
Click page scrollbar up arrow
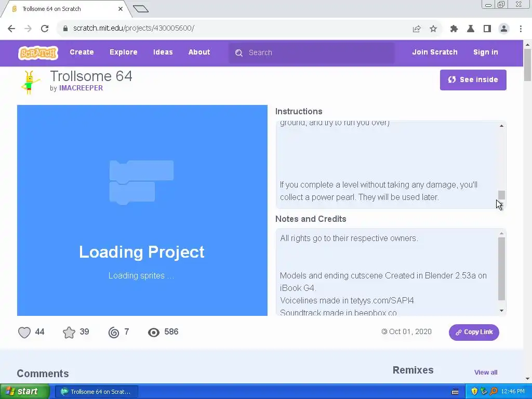527,45
